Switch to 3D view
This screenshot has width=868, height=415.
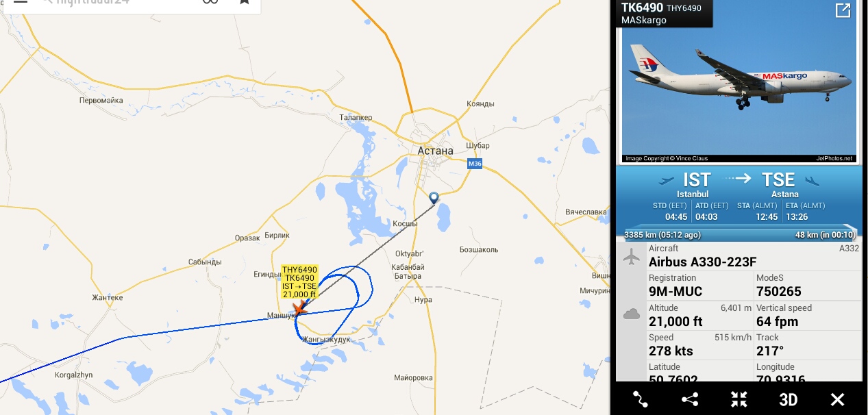[x=788, y=399]
